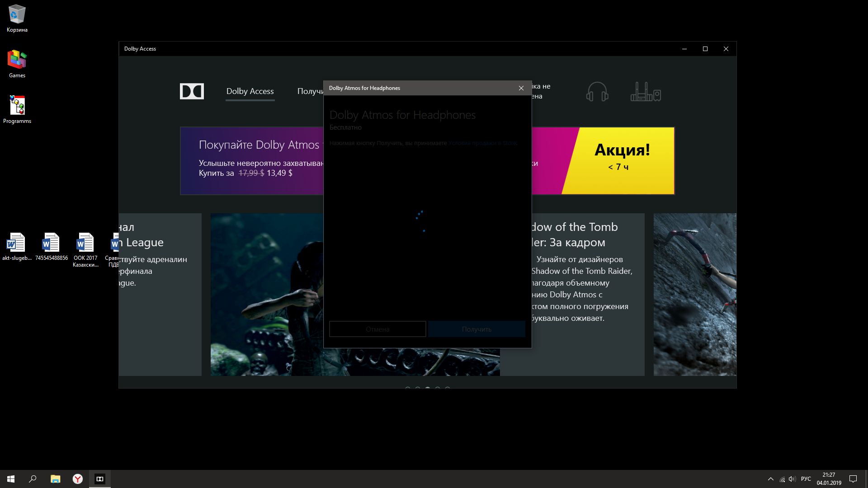
Task: Click the '13,49 $' sale price text
Action: (279, 173)
